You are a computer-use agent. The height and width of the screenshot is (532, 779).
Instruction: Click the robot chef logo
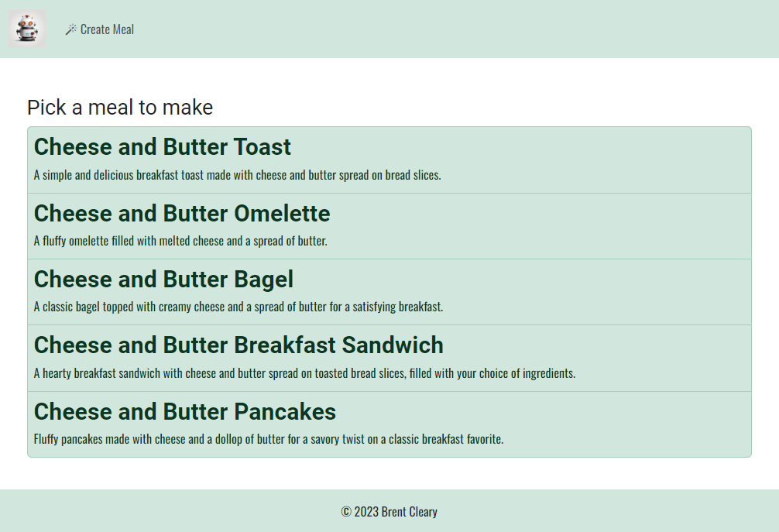27,29
